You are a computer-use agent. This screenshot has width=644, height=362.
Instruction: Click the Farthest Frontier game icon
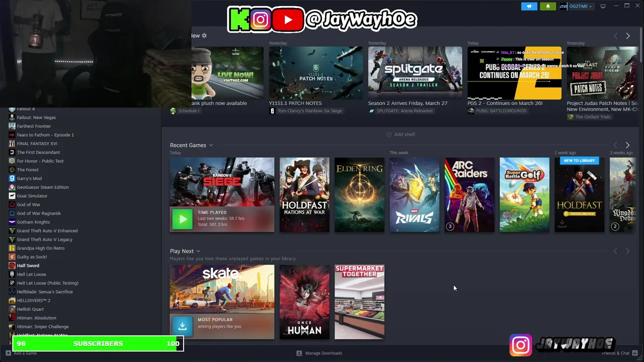tap(12, 126)
